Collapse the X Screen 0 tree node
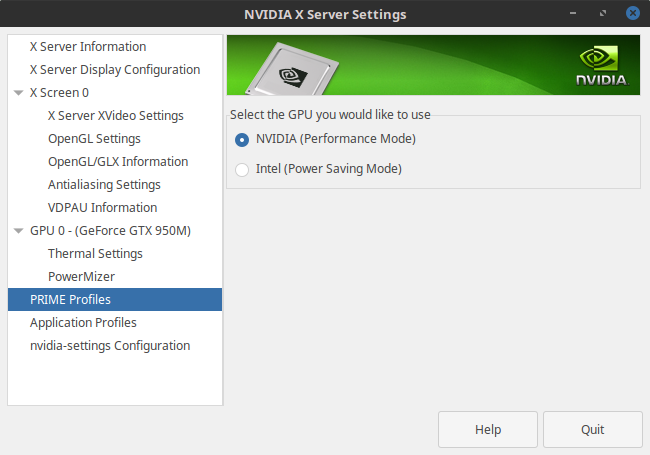 click(x=18, y=93)
